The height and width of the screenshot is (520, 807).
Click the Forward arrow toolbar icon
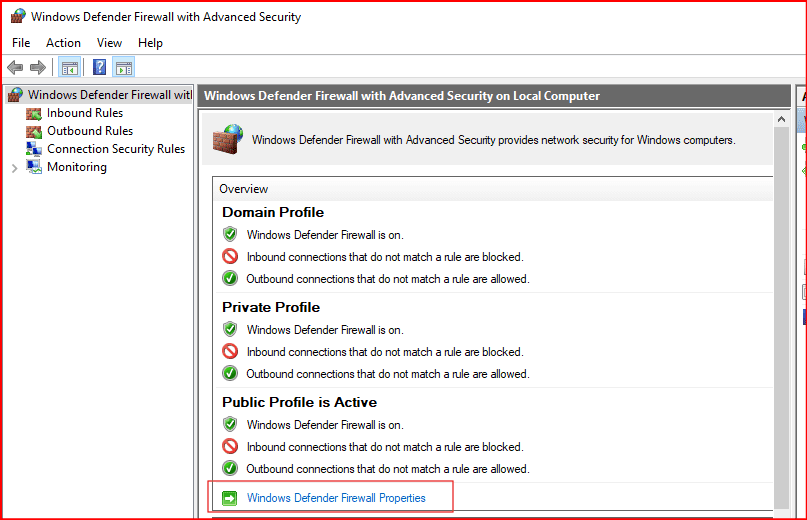pos(38,68)
